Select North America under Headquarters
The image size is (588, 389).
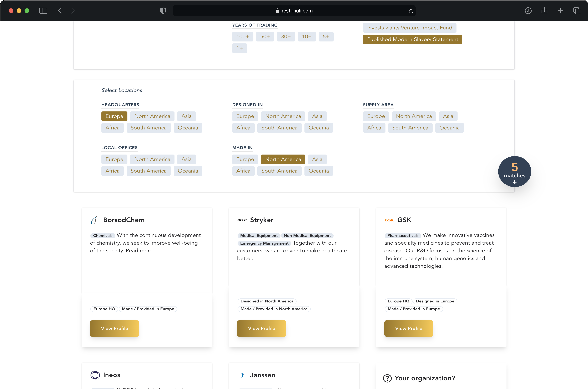(152, 116)
